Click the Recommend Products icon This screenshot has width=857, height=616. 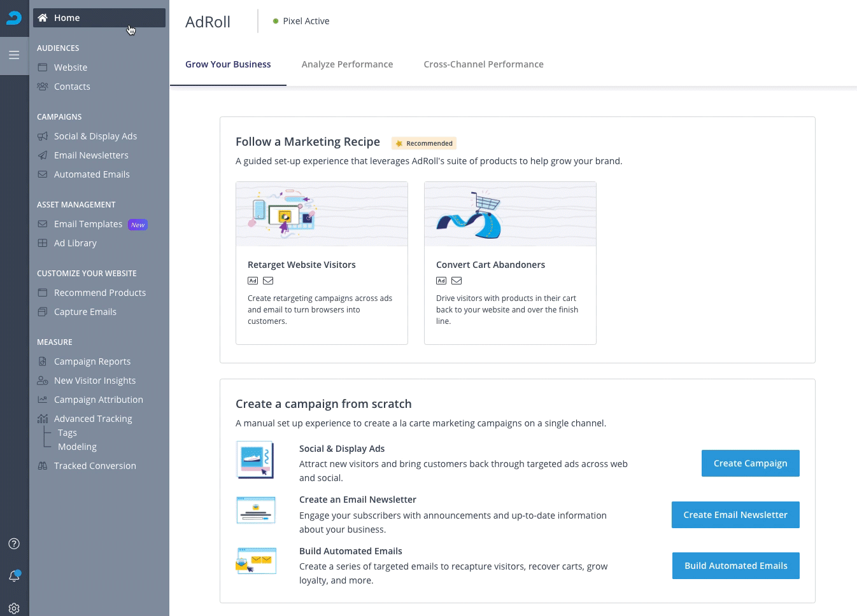(x=43, y=293)
